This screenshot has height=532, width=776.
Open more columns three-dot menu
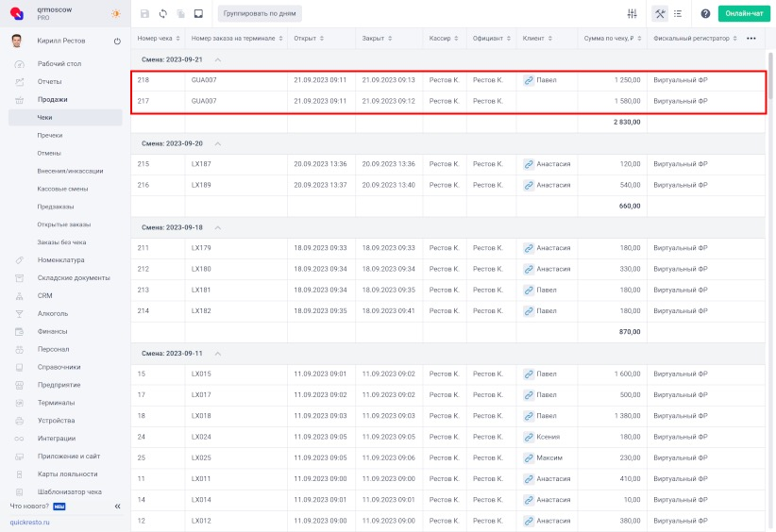(751, 38)
